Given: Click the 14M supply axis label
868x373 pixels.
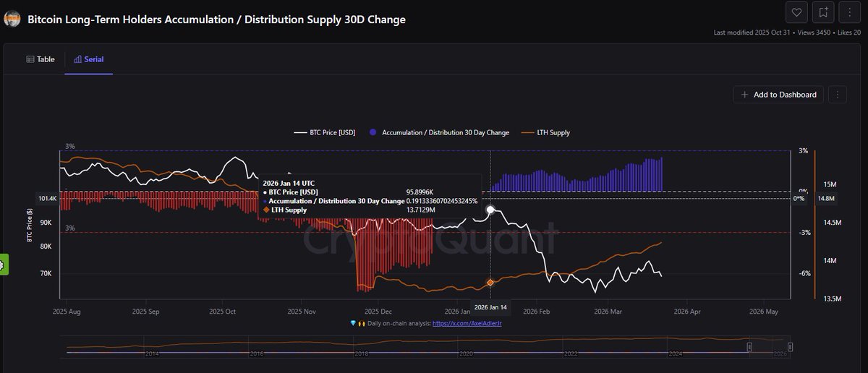Looking at the screenshot, I should click(x=830, y=260).
